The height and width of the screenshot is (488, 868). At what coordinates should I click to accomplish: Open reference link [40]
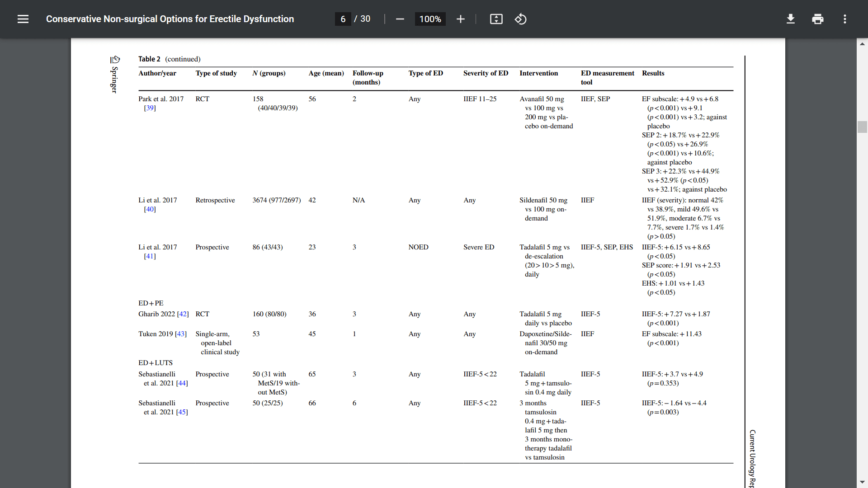pyautogui.click(x=150, y=209)
